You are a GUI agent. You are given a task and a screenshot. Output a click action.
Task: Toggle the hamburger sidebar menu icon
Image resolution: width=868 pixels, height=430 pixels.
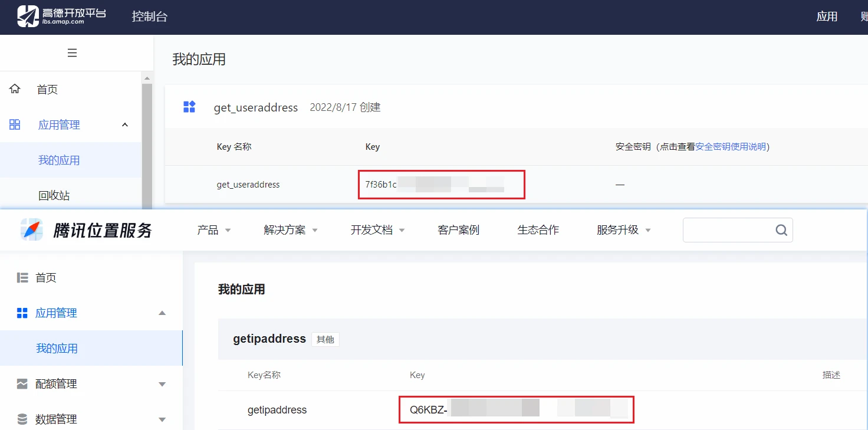pos(72,53)
